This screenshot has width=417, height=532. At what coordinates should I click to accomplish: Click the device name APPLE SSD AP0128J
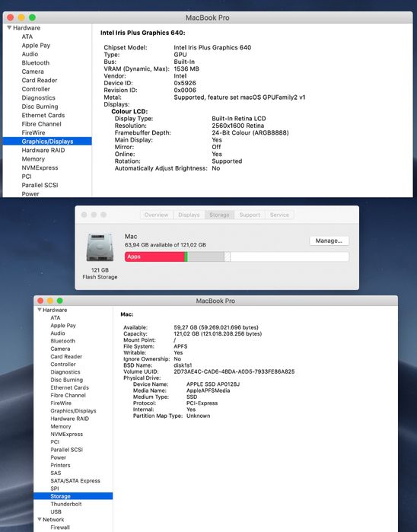(213, 384)
